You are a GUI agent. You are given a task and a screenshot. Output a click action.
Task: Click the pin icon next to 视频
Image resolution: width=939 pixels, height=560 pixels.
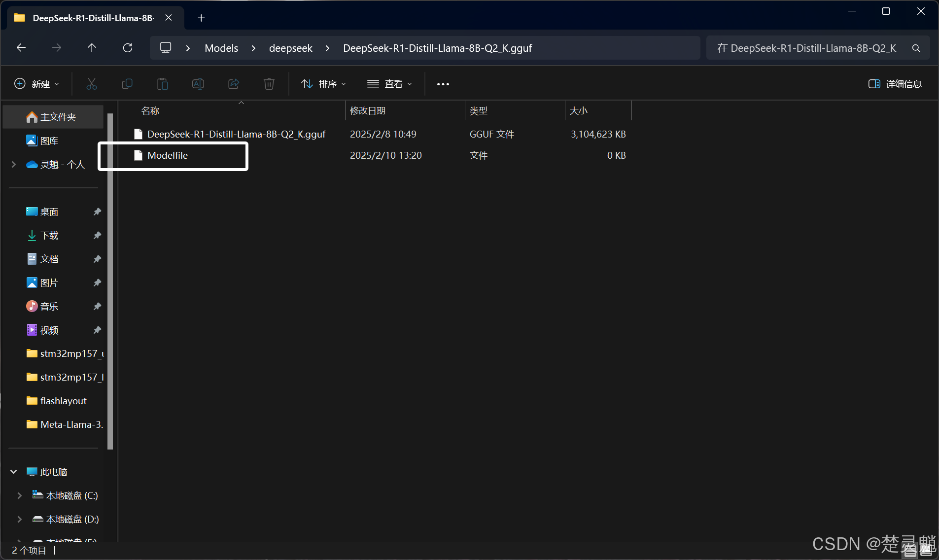(x=97, y=330)
